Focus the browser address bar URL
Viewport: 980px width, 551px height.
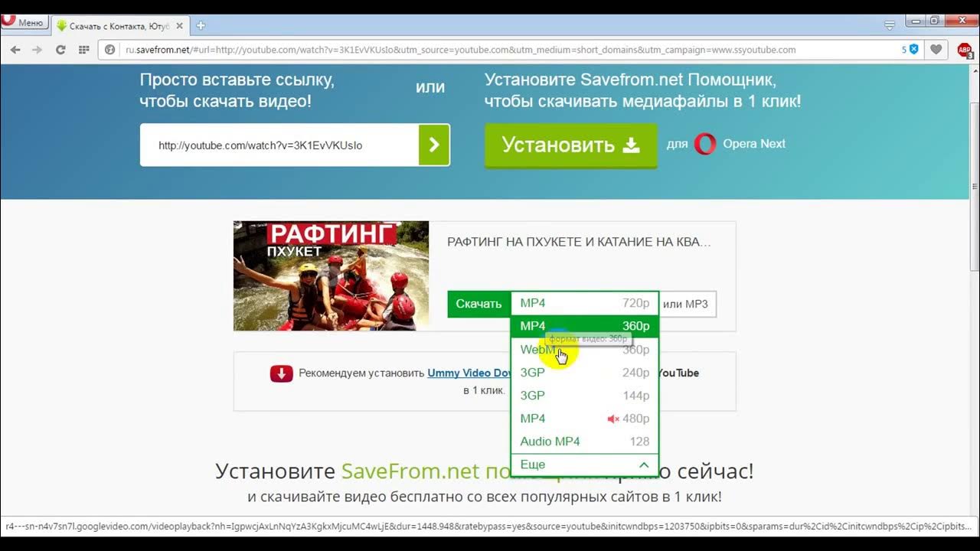(x=461, y=50)
